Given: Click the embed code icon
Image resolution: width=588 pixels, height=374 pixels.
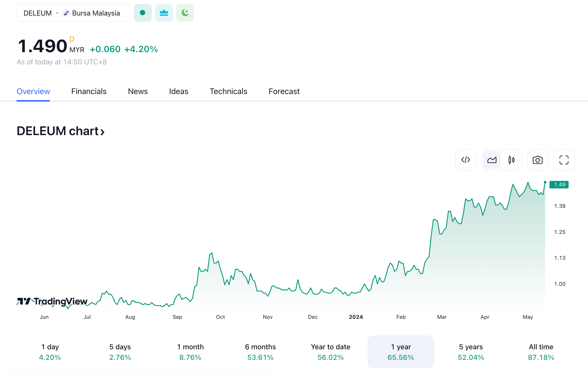Looking at the screenshot, I should point(466,160).
